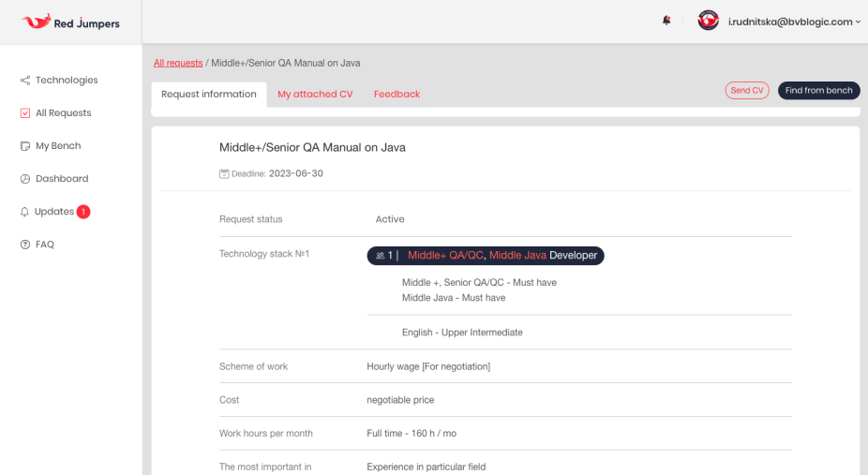Viewport: 868px width, 475px height.
Task: Click the Find from bench button
Action: [818, 91]
